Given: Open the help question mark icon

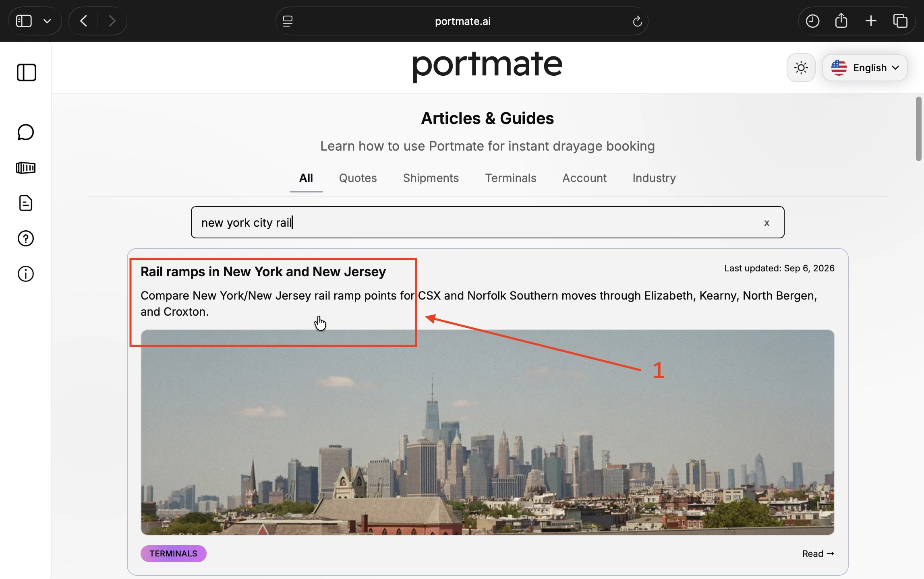Looking at the screenshot, I should [26, 239].
